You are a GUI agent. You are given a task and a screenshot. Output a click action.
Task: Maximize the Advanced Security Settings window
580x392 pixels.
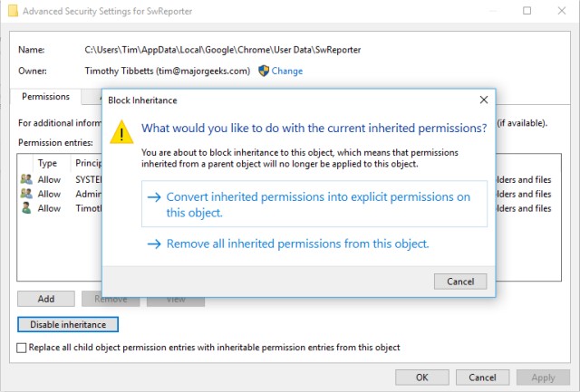point(527,10)
